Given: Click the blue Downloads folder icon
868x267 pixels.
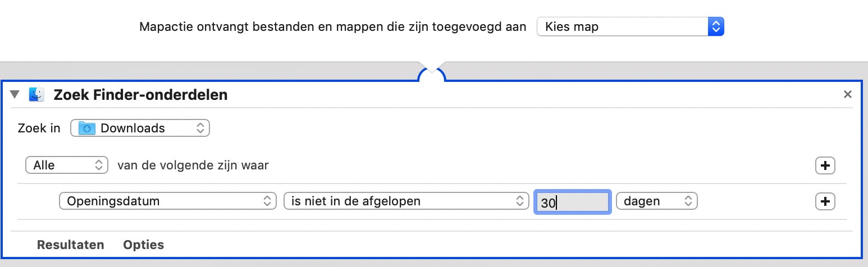Looking at the screenshot, I should tap(87, 128).
